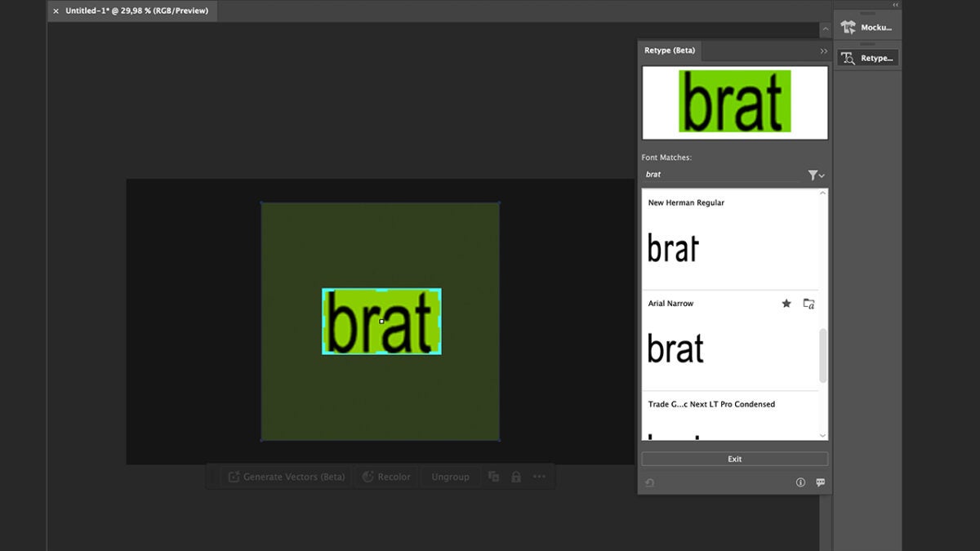Click the undo arrow in Retype panel
Screen dimensions: 980x551
coord(649,482)
